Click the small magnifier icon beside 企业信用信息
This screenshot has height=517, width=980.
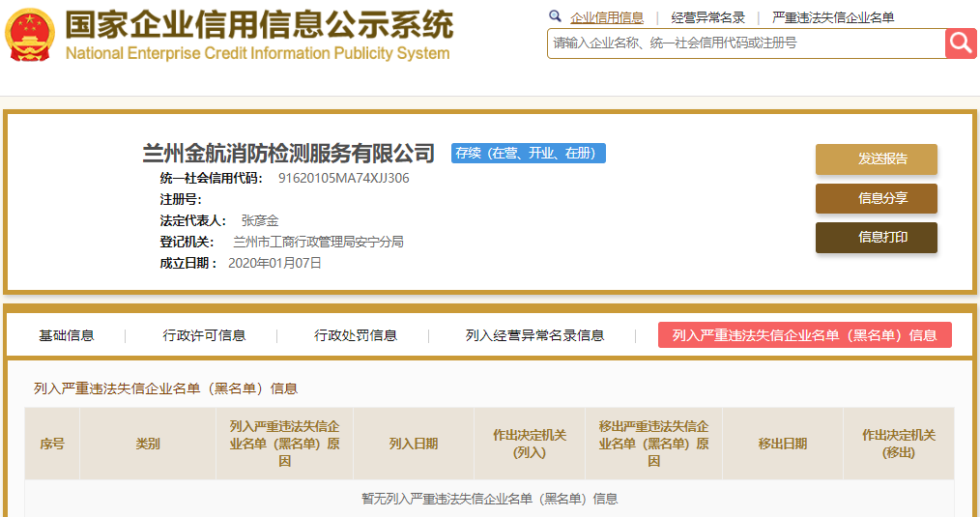pos(555,16)
